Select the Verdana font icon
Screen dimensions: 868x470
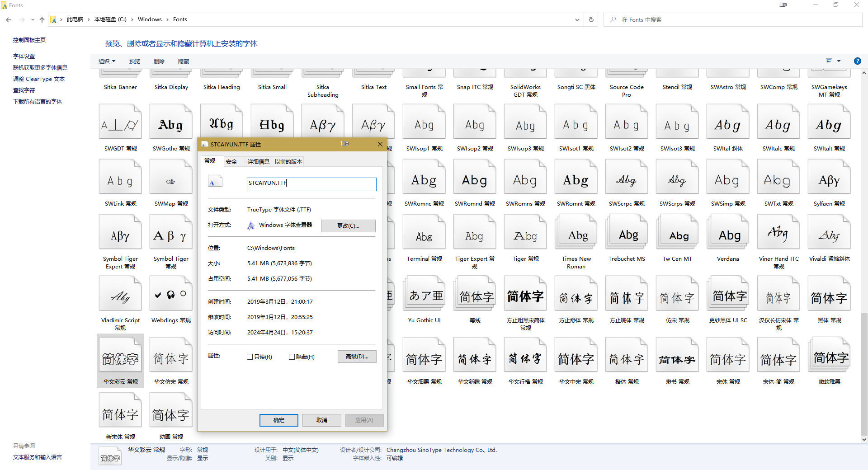(728, 232)
